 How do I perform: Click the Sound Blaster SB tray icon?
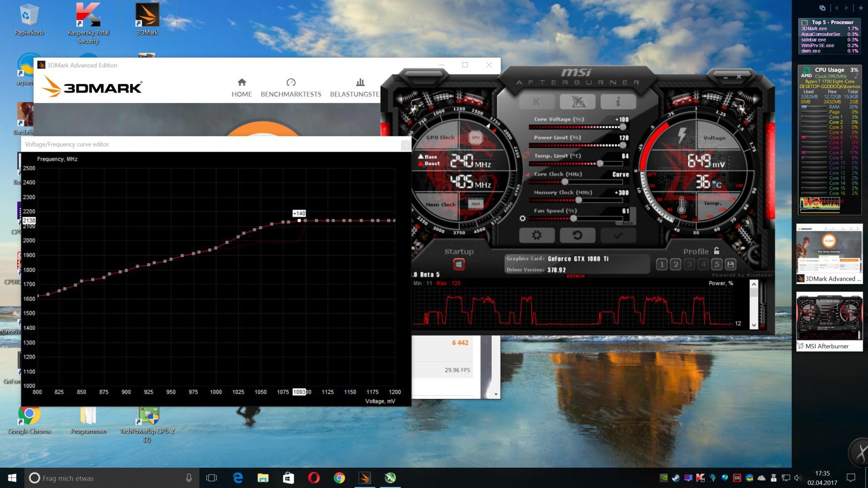[x=737, y=478]
